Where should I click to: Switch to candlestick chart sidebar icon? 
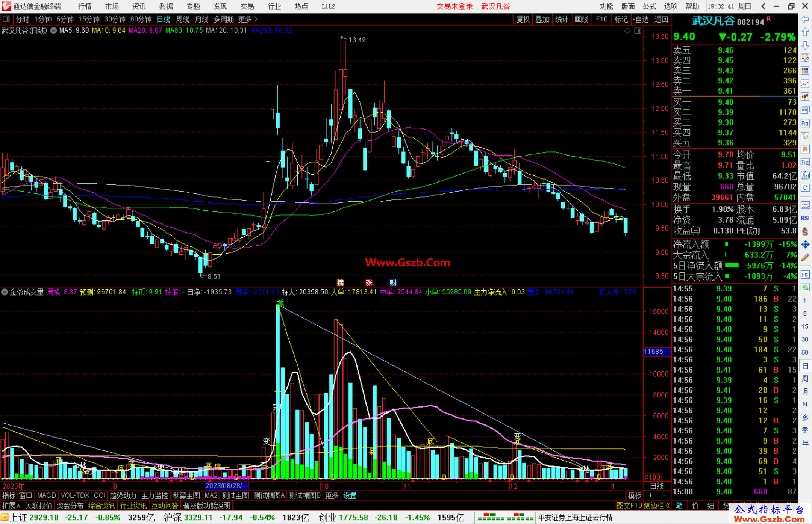(805, 97)
